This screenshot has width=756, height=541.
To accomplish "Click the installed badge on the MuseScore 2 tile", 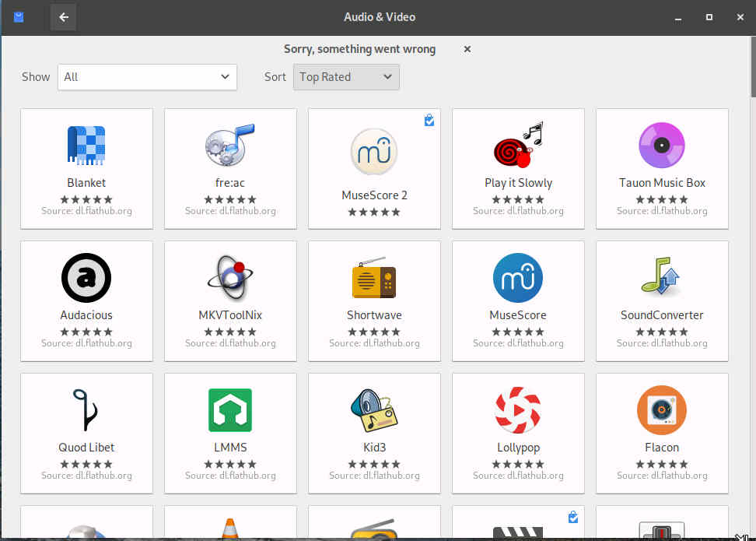I will (429, 120).
